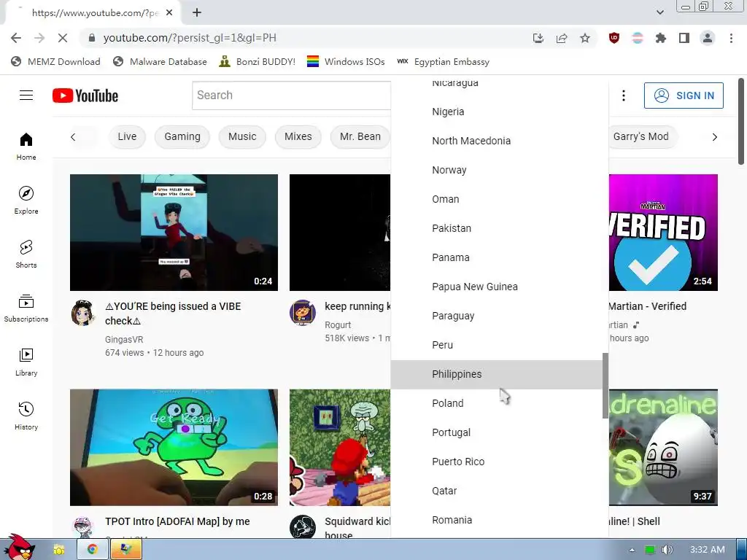Choose Pakistan from the location list
The height and width of the screenshot is (560, 747).
coord(496,228)
